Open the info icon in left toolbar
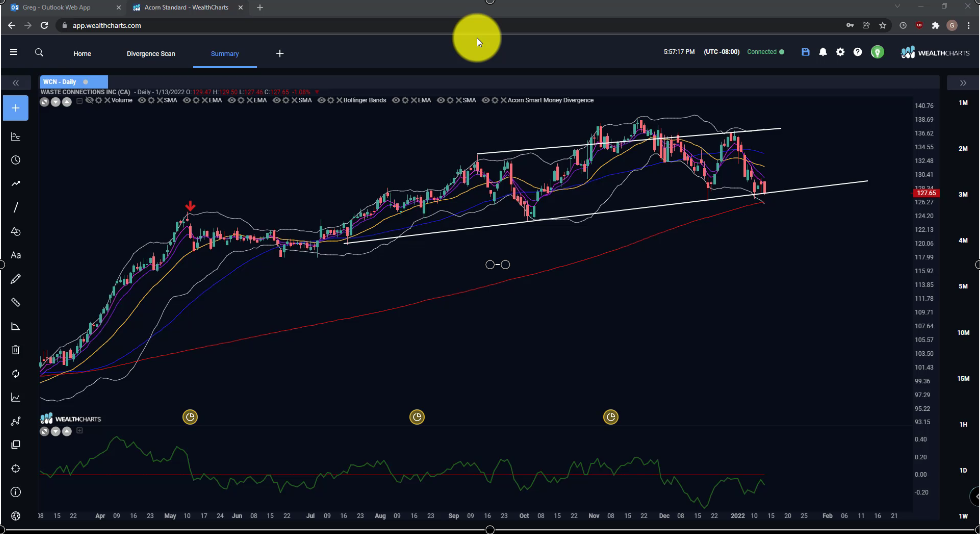This screenshot has width=980, height=534. click(16, 492)
